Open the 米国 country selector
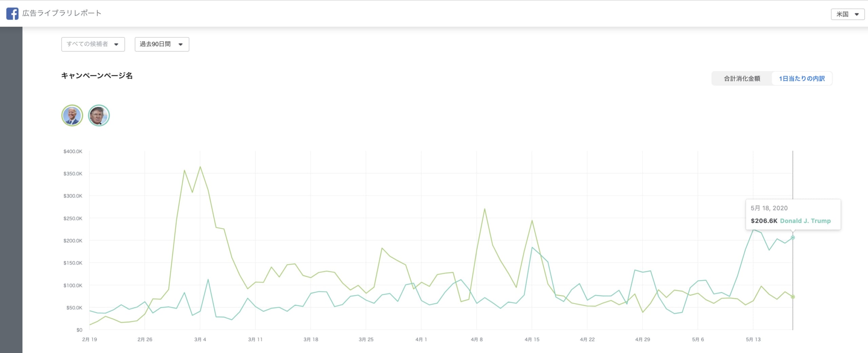 [x=847, y=14]
